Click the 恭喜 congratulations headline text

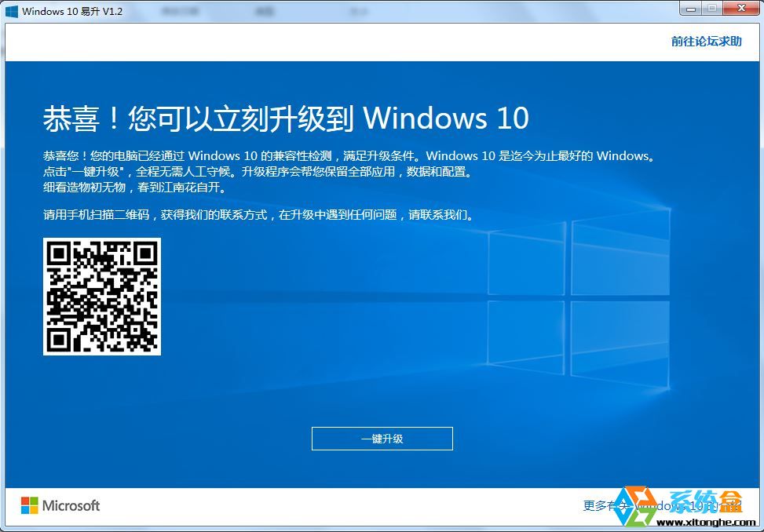(x=285, y=118)
